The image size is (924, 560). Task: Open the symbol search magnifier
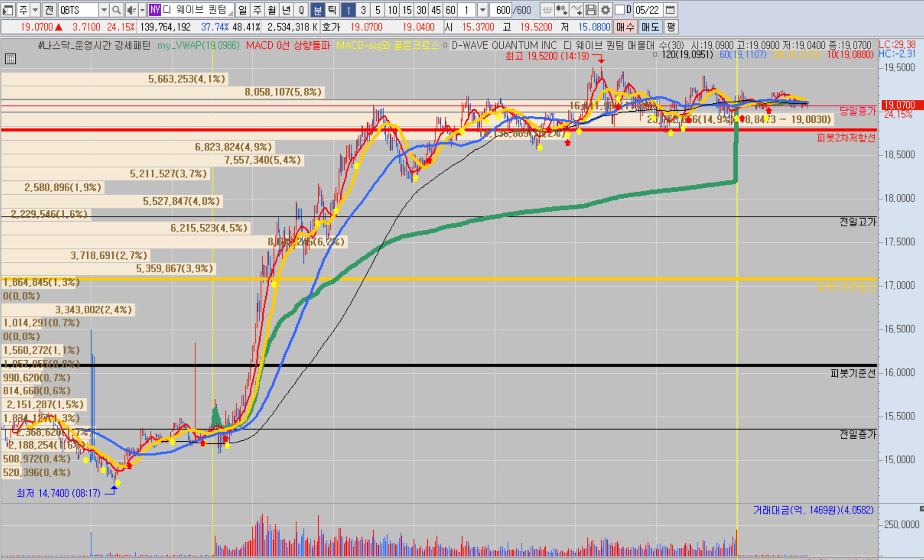(x=116, y=10)
